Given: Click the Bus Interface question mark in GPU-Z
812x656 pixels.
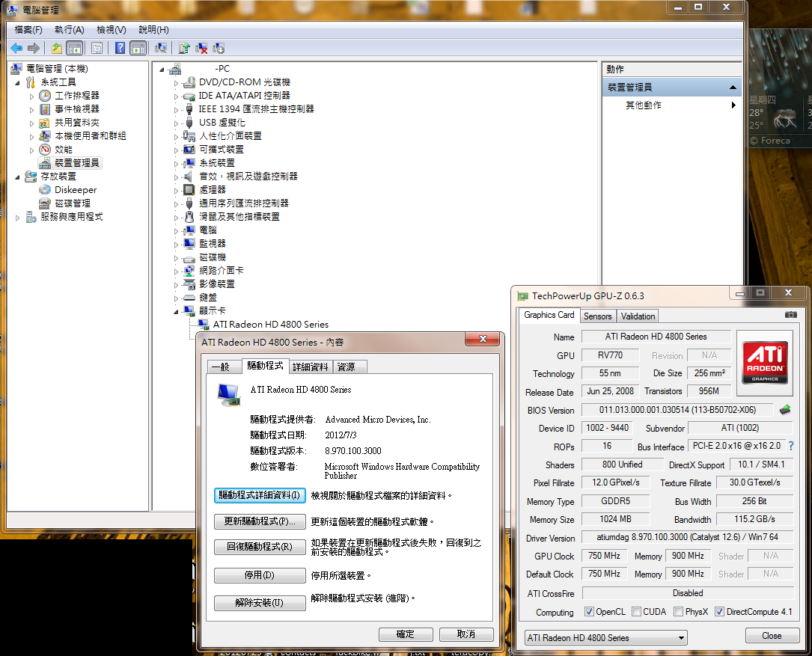Looking at the screenshot, I should (x=791, y=446).
